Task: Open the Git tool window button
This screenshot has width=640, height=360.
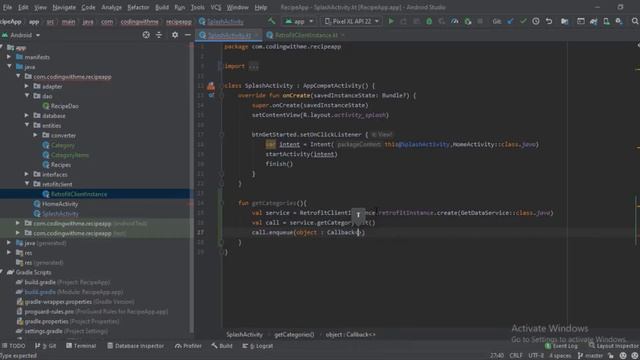Action: tap(46, 346)
